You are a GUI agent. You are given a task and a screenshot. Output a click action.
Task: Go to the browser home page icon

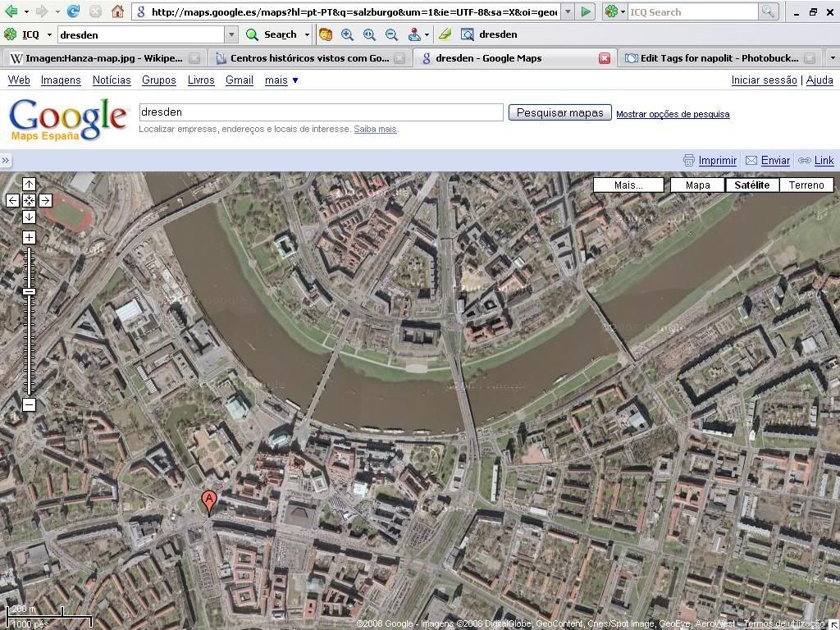pyautogui.click(x=117, y=11)
